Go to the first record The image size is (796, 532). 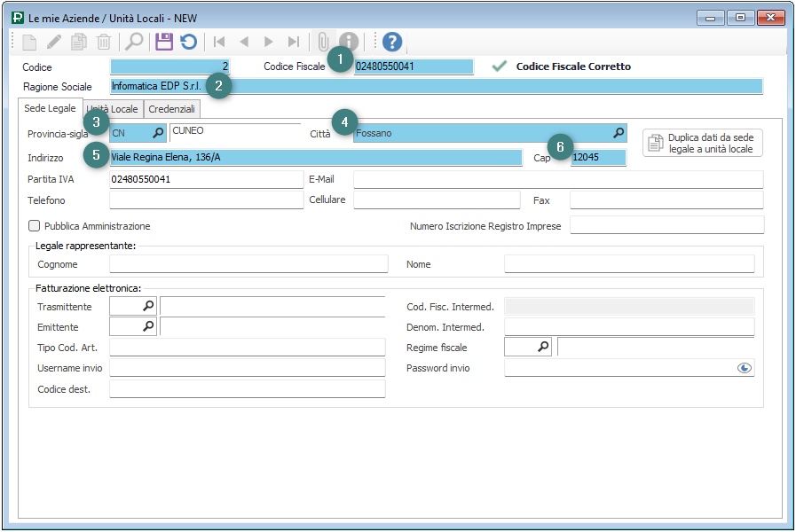218,42
